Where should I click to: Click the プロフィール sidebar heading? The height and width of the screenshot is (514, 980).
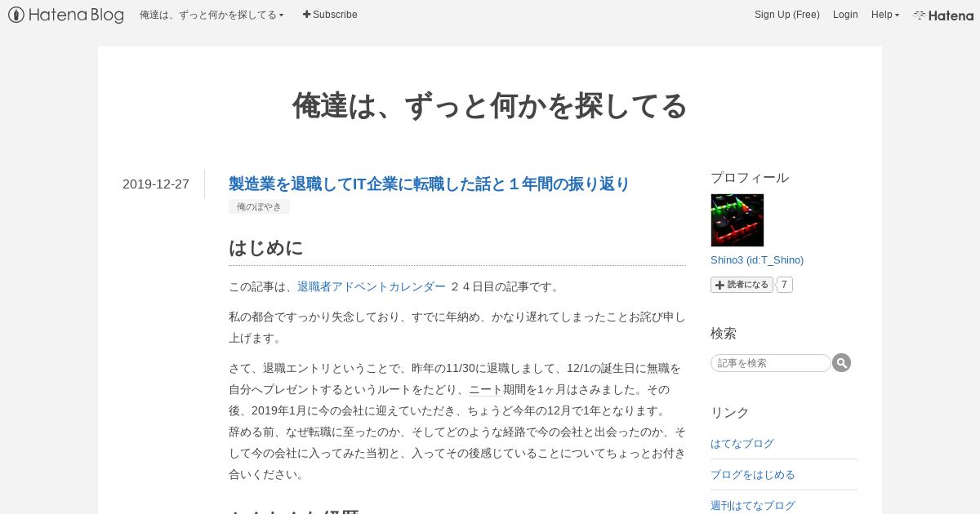coord(750,178)
